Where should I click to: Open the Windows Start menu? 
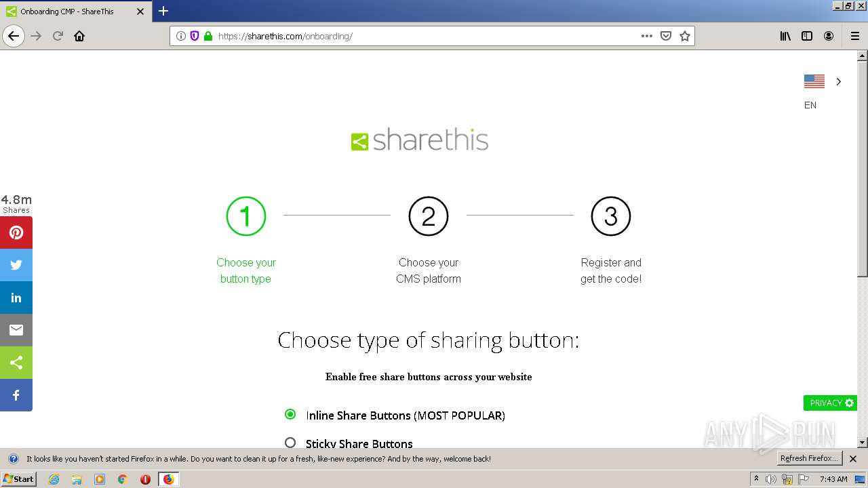(18, 479)
